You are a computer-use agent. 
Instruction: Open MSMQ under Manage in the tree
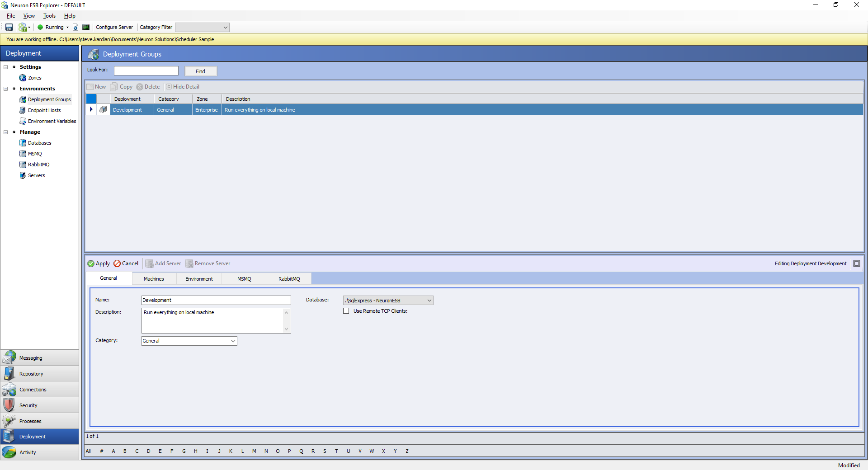(31, 154)
